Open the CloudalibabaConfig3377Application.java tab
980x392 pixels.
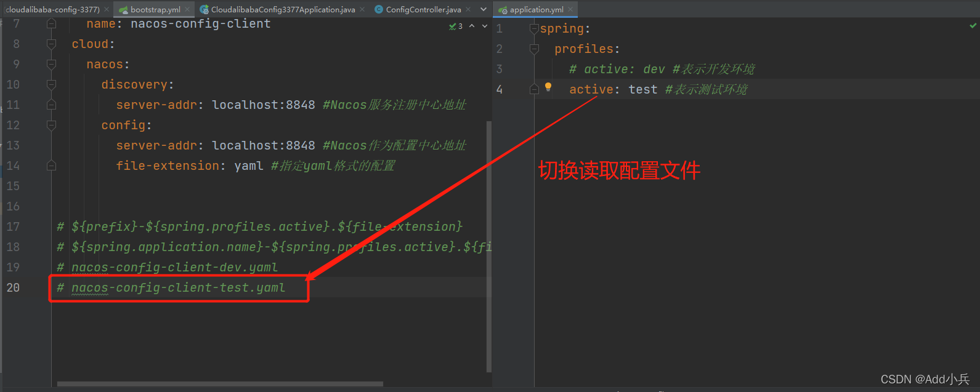point(283,9)
